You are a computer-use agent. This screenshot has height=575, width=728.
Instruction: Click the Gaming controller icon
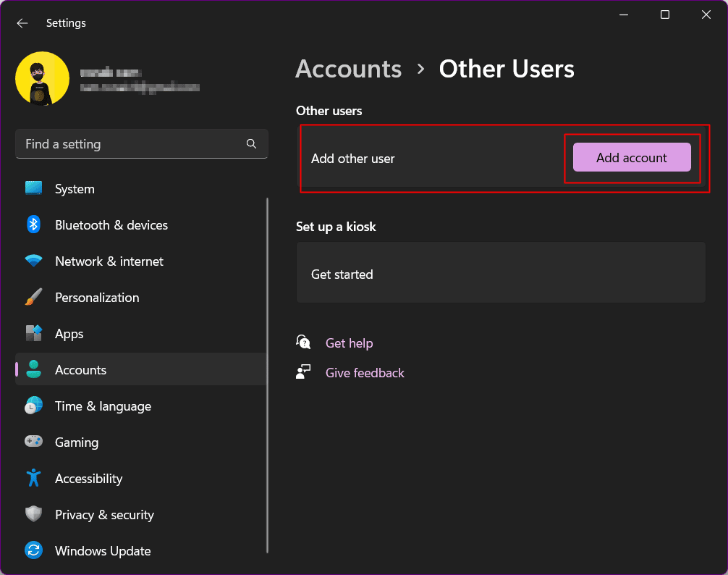tap(33, 441)
